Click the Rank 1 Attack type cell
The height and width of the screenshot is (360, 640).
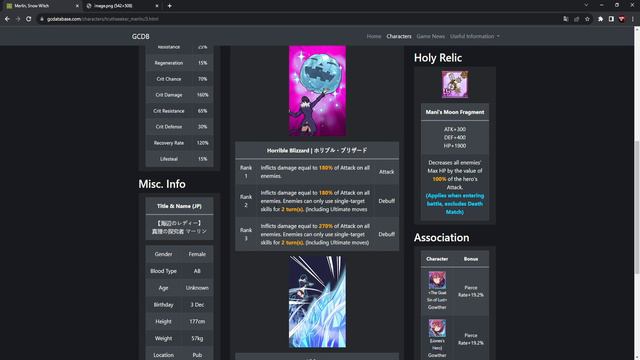pyautogui.click(x=386, y=172)
